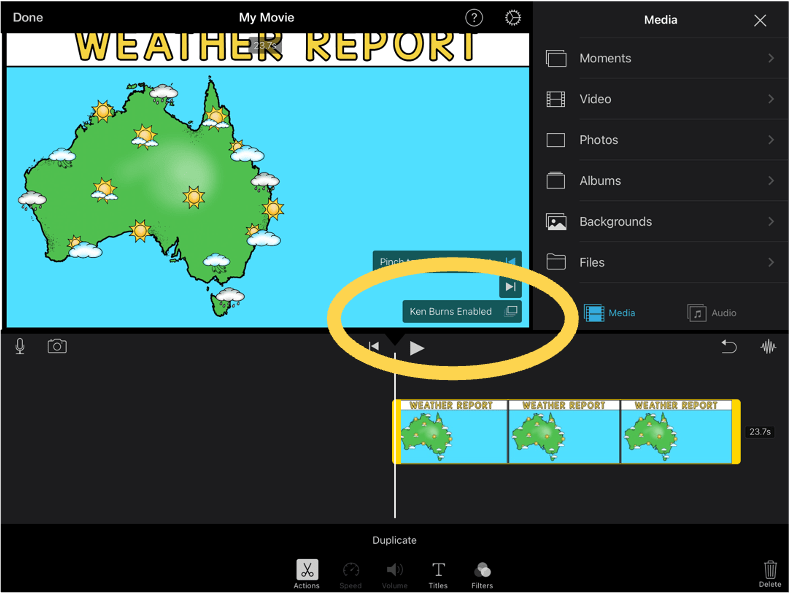Image resolution: width=792 pixels, height=595 pixels.
Task: Skip to beginning of timeline
Action: [374, 347]
